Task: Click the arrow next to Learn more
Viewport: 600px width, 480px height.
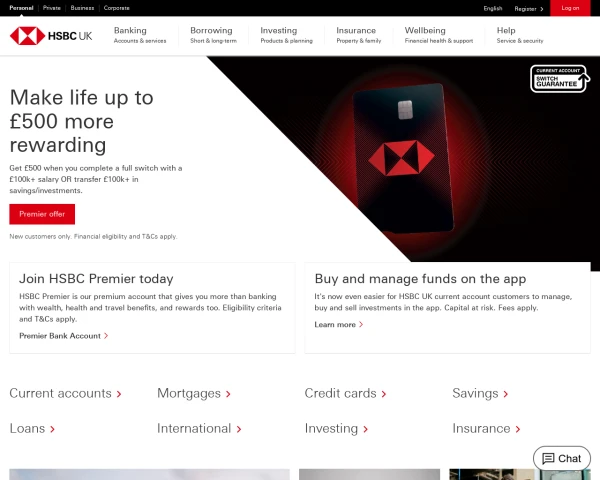Action: [361, 325]
